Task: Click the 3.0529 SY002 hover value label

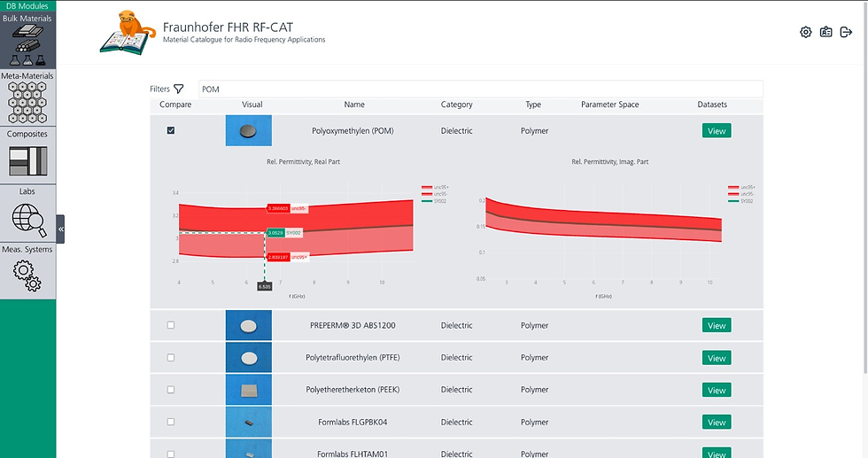Action: (284, 233)
